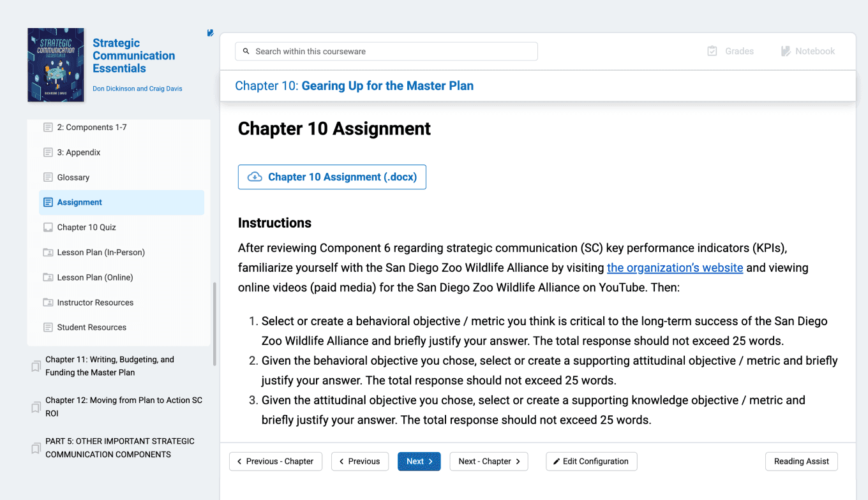Click the Notebook pencil icon
The width and height of the screenshot is (868, 500).
coord(786,51)
